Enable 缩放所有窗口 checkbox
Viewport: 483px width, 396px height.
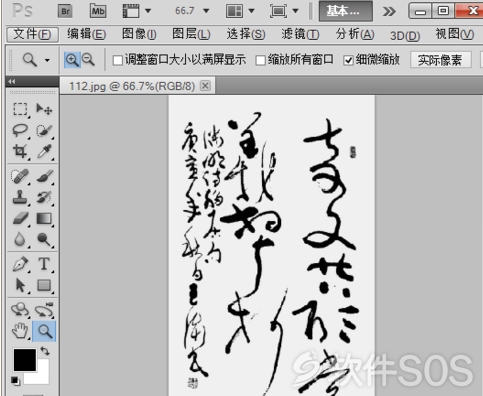tap(260, 61)
